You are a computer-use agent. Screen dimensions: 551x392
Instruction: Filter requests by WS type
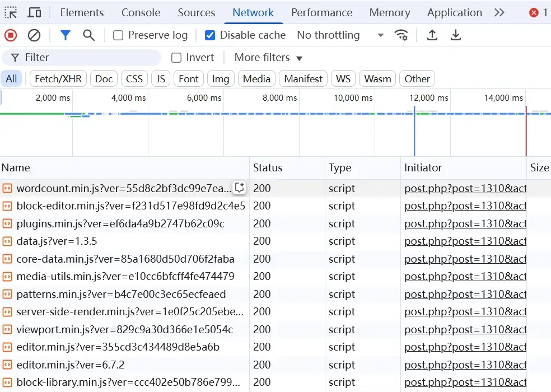(x=343, y=79)
